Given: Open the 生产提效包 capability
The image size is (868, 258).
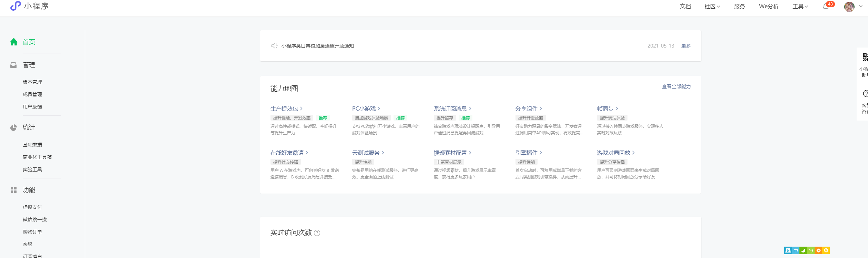Looking at the screenshot, I should click(x=284, y=109).
